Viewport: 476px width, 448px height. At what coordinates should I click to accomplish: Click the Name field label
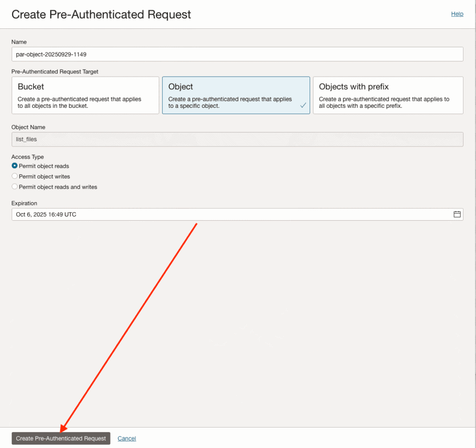click(x=19, y=42)
